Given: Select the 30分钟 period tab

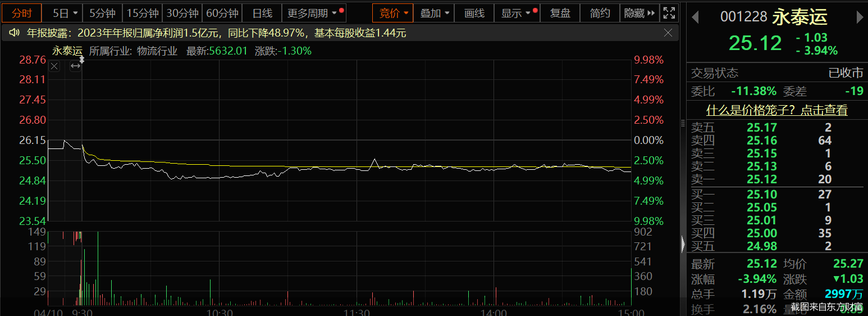Looking at the screenshot, I should click(x=182, y=13).
